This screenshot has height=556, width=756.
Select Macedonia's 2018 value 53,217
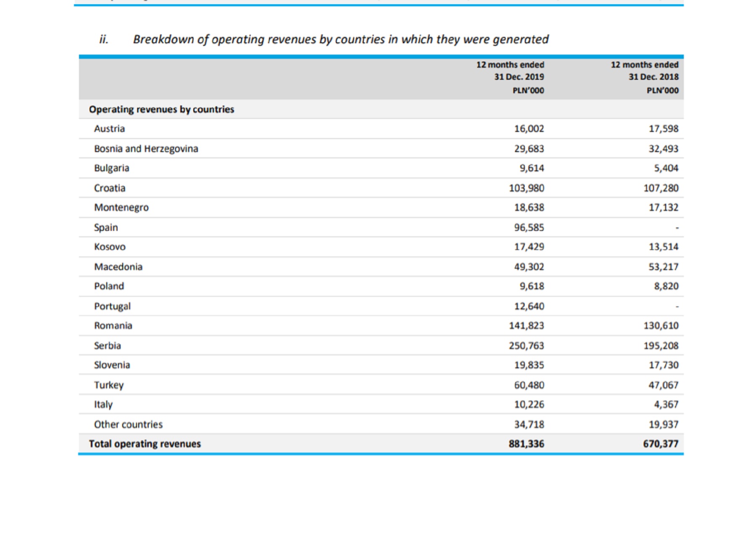point(663,267)
